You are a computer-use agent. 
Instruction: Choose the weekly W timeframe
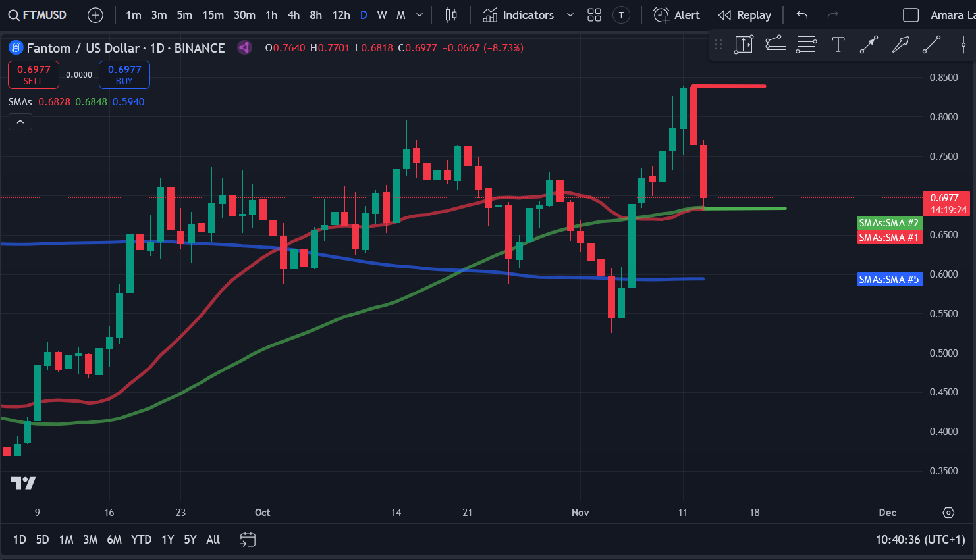click(x=382, y=14)
